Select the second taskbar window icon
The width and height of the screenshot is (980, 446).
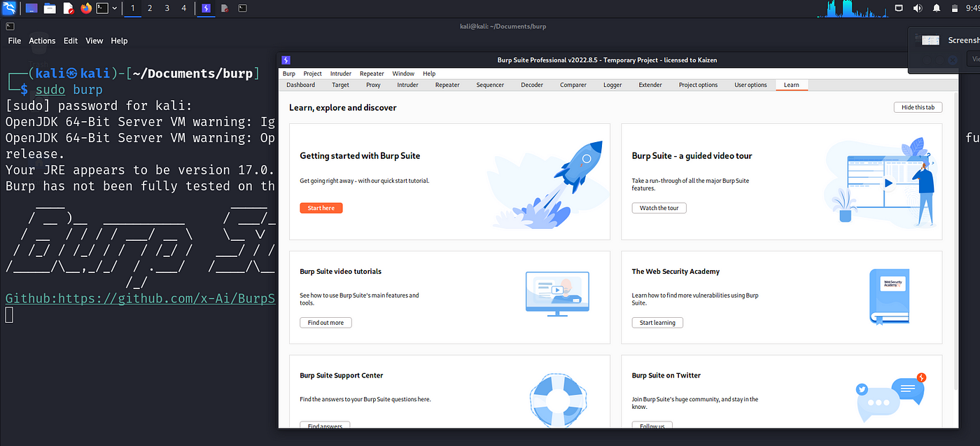pos(224,8)
